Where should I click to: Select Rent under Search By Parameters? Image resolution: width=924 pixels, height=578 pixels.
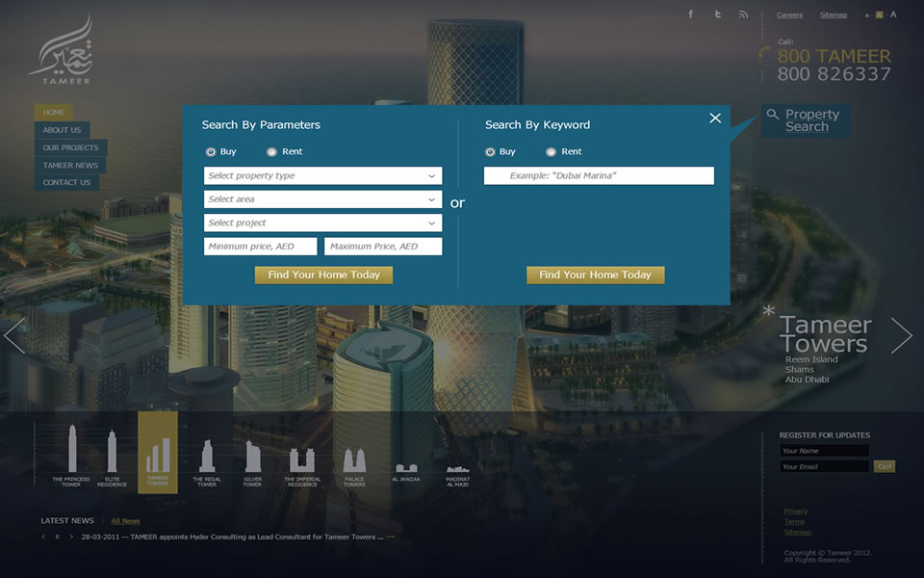point(272,152)
